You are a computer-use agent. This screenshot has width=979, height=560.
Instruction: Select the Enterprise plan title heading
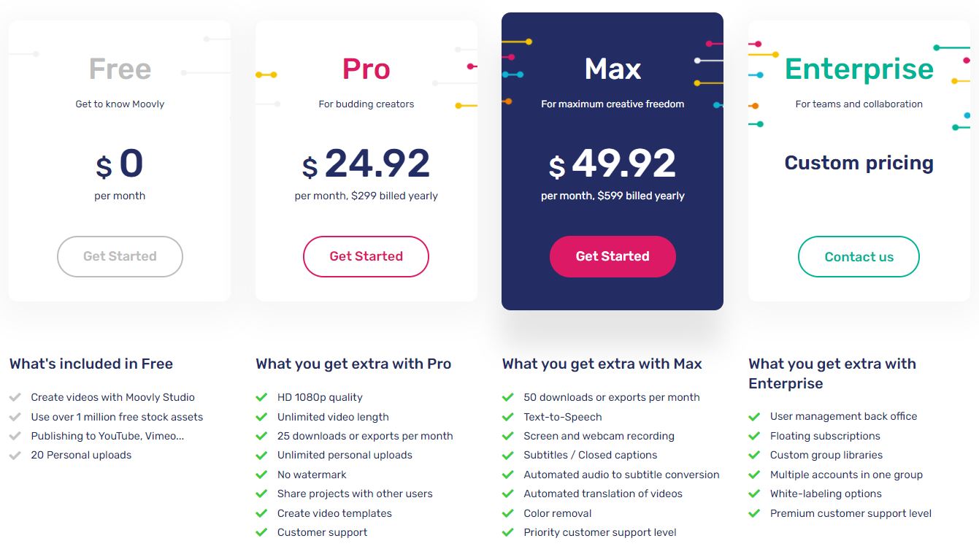[x=859, y=69]
